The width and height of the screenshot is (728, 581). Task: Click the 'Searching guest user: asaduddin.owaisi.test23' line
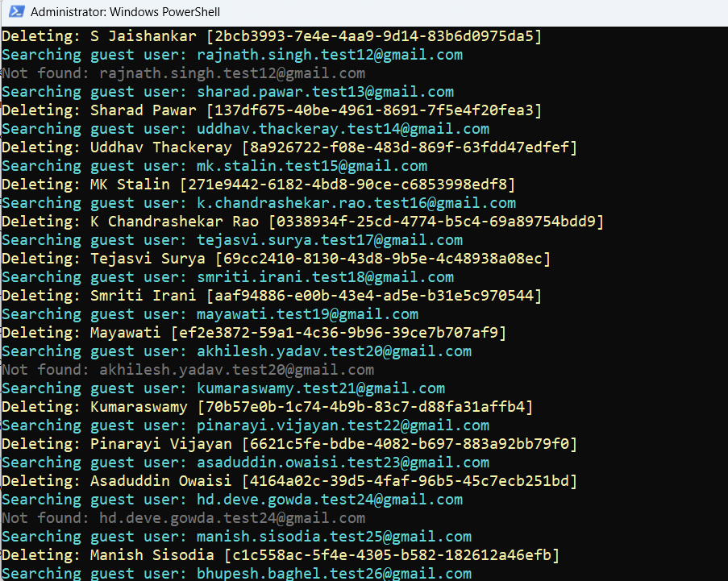coord(245,463)
